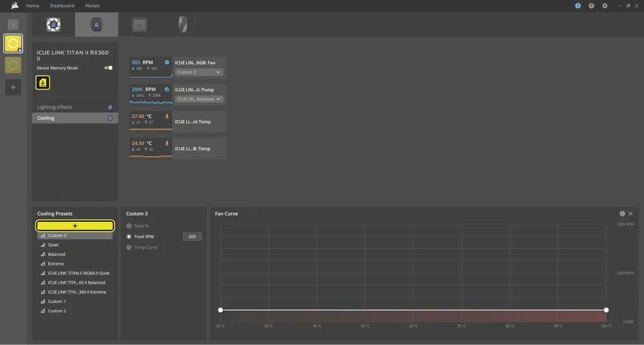Open the Fan Curve info icon
The height and width of the screenshot is (345, 644).
click(x=622, y=214)
